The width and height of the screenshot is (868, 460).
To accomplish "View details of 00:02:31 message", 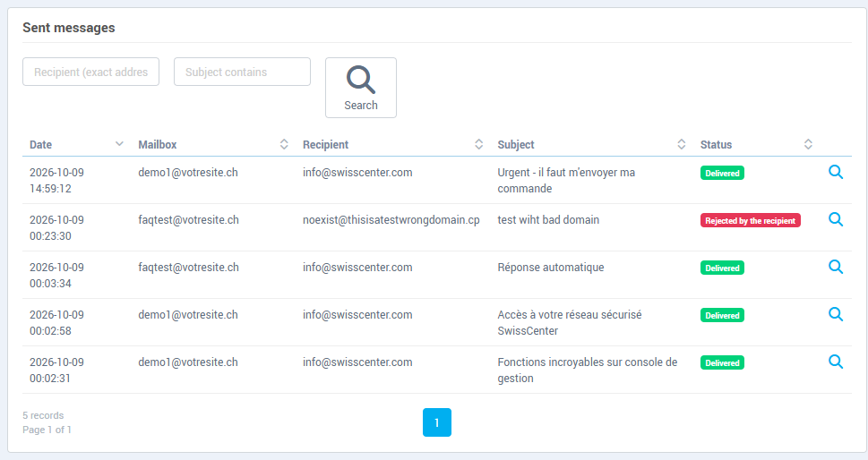I will pos(836,362).
